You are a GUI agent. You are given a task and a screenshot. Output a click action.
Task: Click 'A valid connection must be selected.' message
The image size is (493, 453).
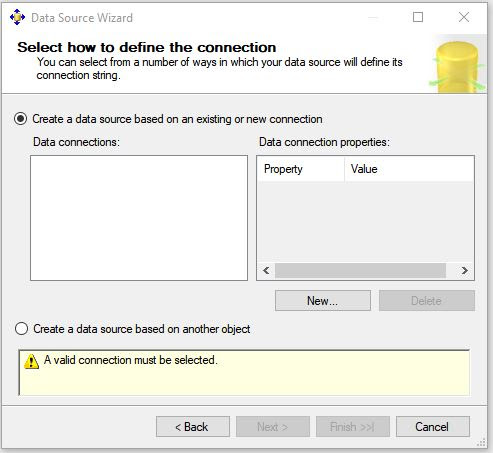[131, 360]
